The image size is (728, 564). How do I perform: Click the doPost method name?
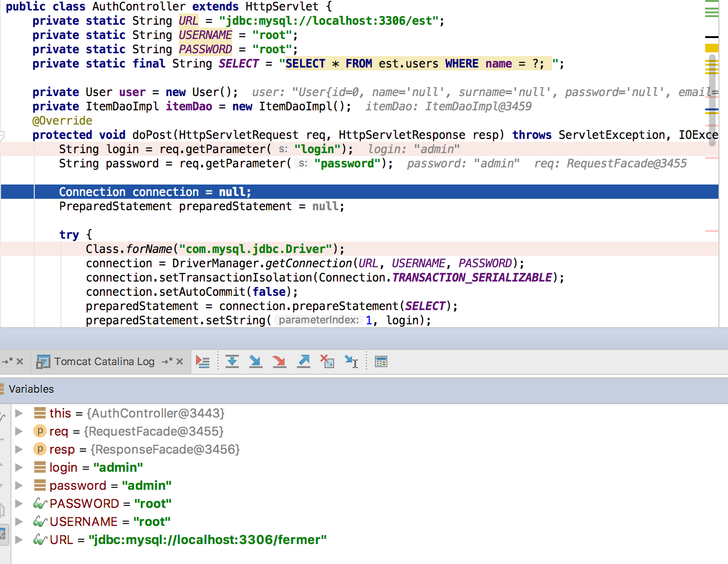tap(152, 135)
